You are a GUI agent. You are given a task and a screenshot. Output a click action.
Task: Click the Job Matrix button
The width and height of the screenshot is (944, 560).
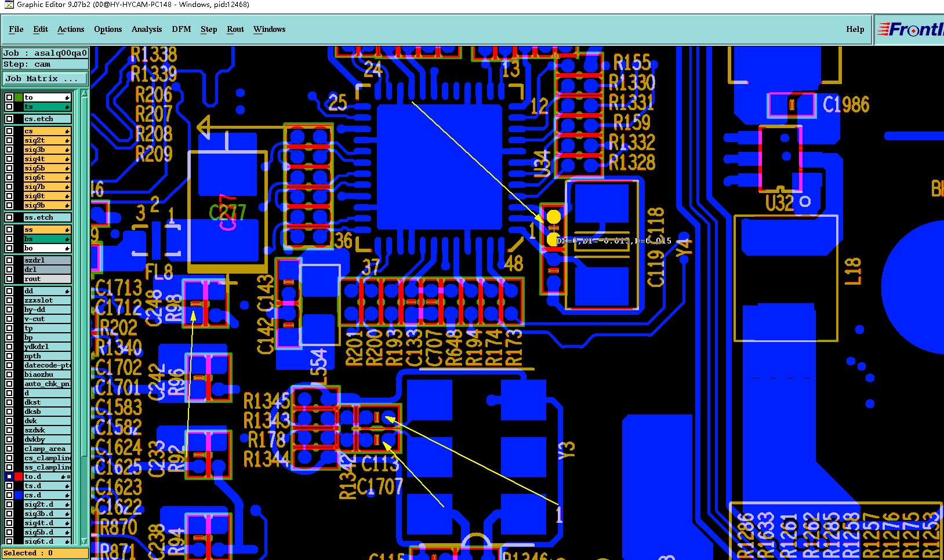[x=46, y=79]
